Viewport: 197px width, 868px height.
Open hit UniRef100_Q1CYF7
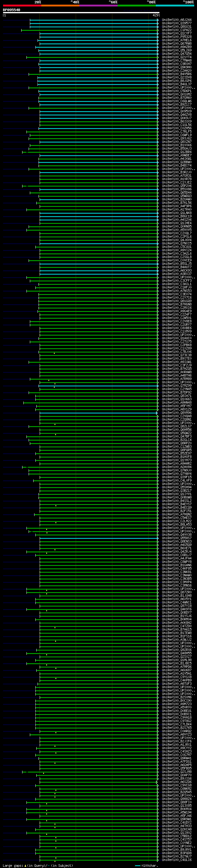click(x=176, y=33)
